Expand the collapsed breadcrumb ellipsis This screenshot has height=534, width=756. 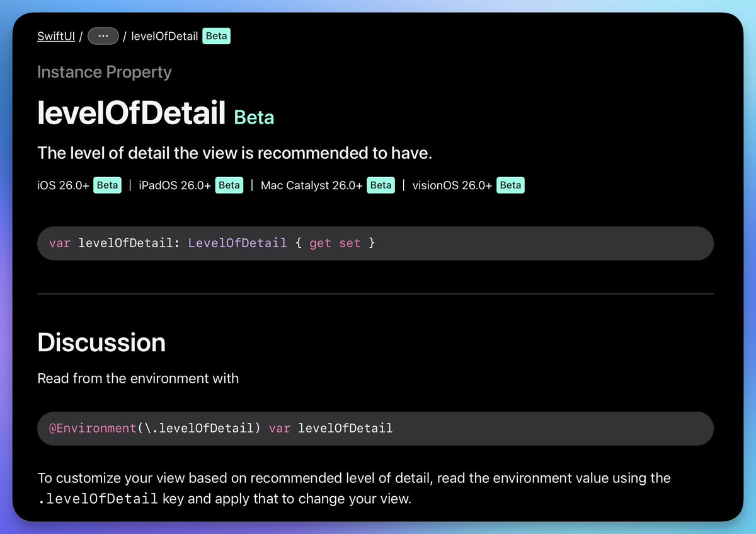pos(103,36)
